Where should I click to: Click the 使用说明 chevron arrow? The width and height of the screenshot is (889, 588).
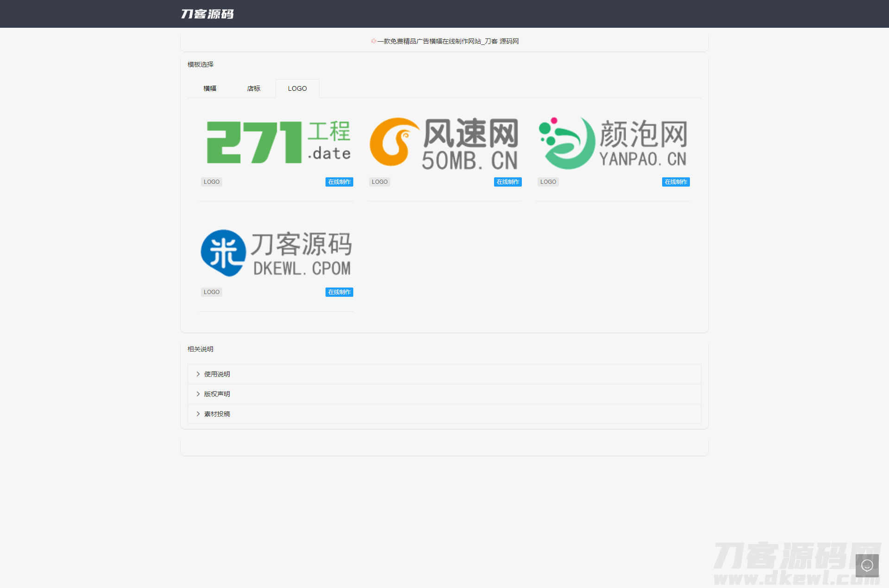pyautogui.click(x=198, y=374)
